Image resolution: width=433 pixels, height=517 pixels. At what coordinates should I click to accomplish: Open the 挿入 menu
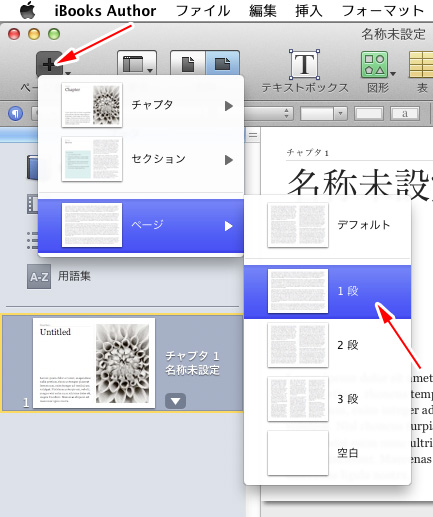coord(309,11)
